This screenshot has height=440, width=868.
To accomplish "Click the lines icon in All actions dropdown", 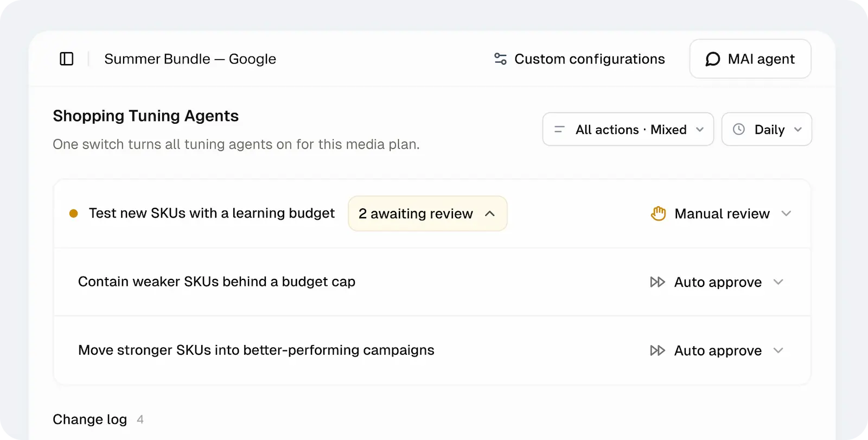I will [559, 129].
